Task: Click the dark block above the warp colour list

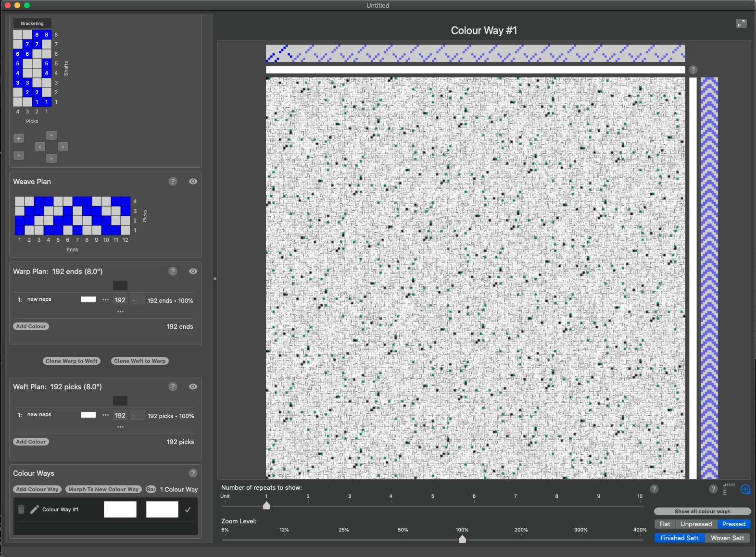Action: (x=120, y=285)
